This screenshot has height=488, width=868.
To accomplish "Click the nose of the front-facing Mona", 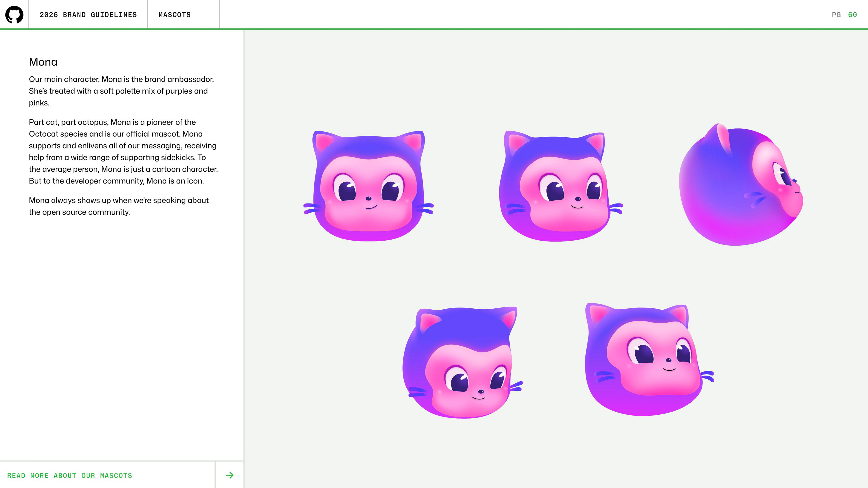I will click(369, 198).
